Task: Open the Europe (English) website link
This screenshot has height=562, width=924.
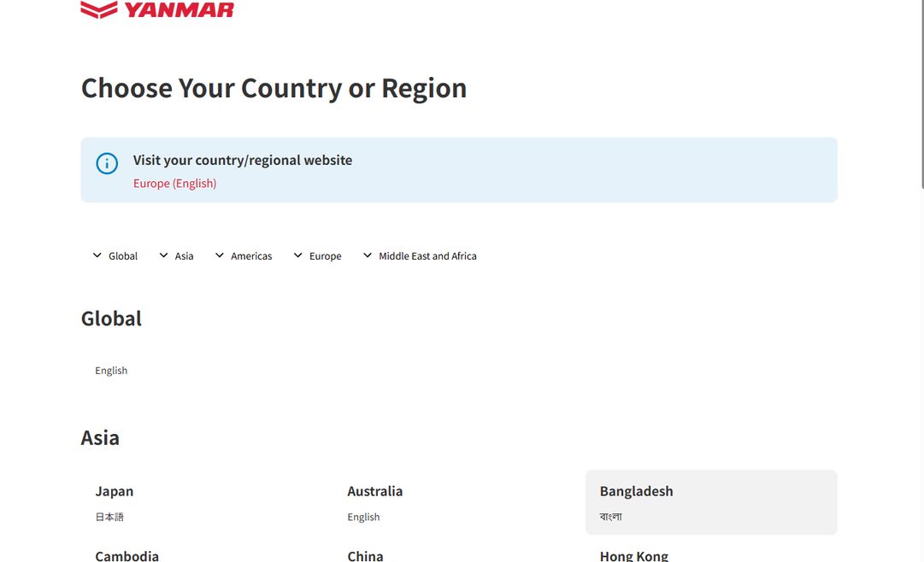Action: click(x=174, y=184)
